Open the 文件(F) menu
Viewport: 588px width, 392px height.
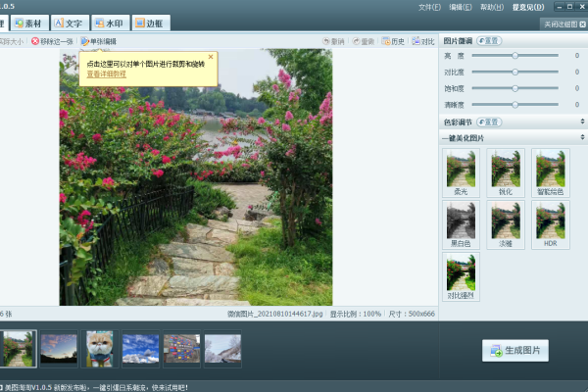tap(429, 7)
